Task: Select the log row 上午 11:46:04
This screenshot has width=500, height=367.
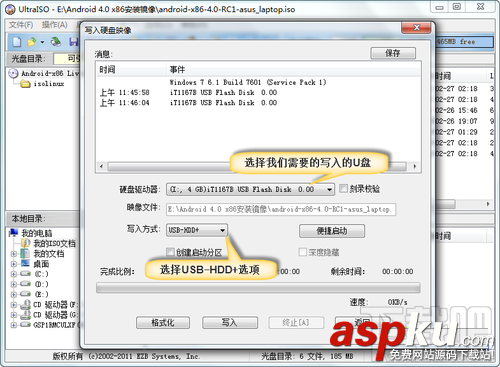Action: [x=258, y=102]
